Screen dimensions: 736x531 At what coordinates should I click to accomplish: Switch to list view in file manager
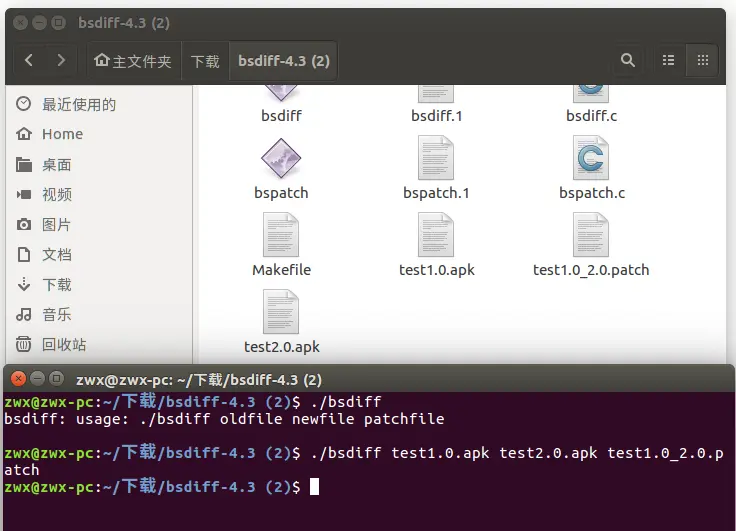point(668,60)
